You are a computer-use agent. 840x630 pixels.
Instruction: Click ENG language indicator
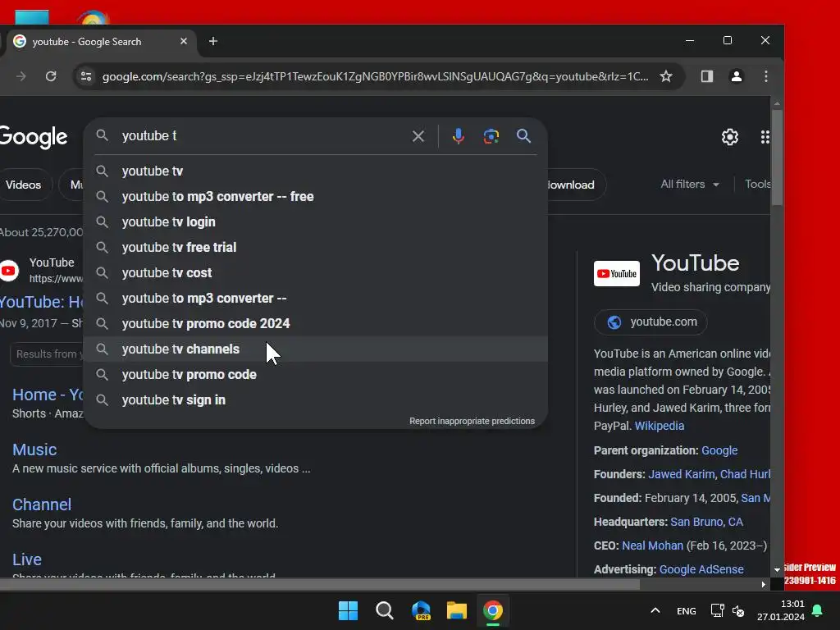click(x=687, y=610)
